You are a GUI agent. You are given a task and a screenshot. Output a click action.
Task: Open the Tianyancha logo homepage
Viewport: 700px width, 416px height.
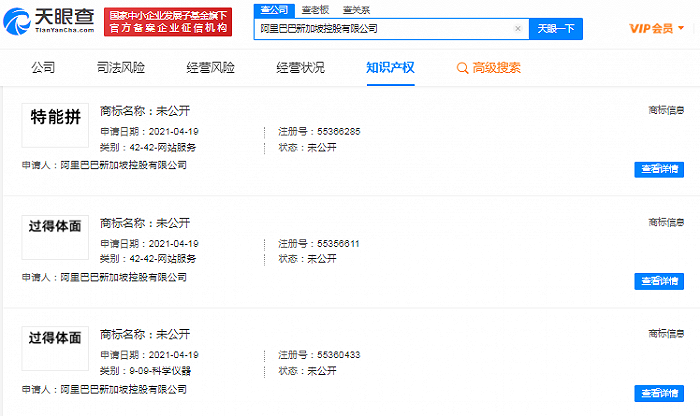[x=49, y=21]
